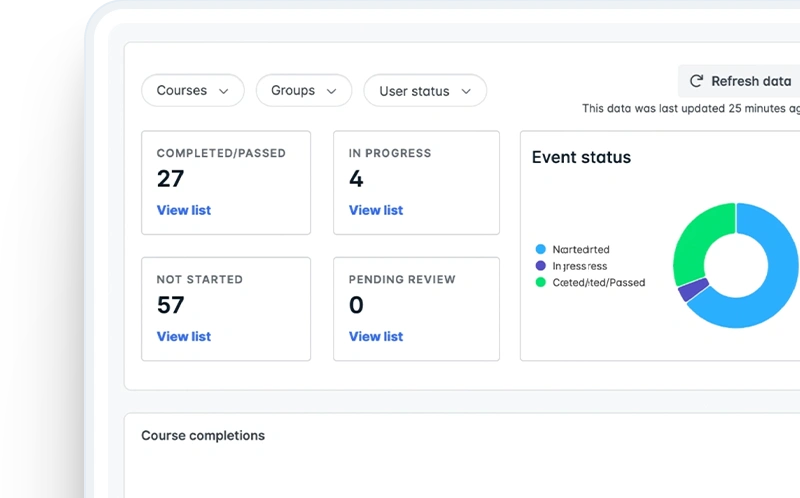Open the Courses filter dropdown
The image size is (800, 498).
[x=192, y=91]
